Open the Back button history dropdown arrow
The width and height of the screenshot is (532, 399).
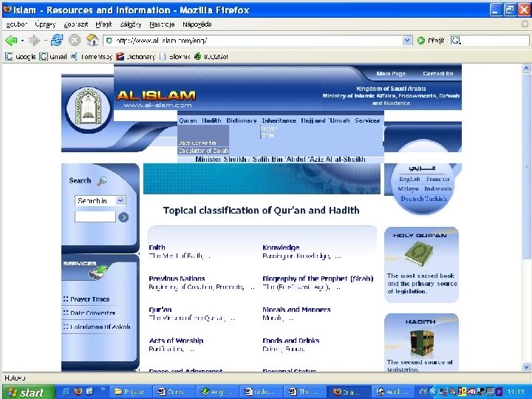(22, 41)
